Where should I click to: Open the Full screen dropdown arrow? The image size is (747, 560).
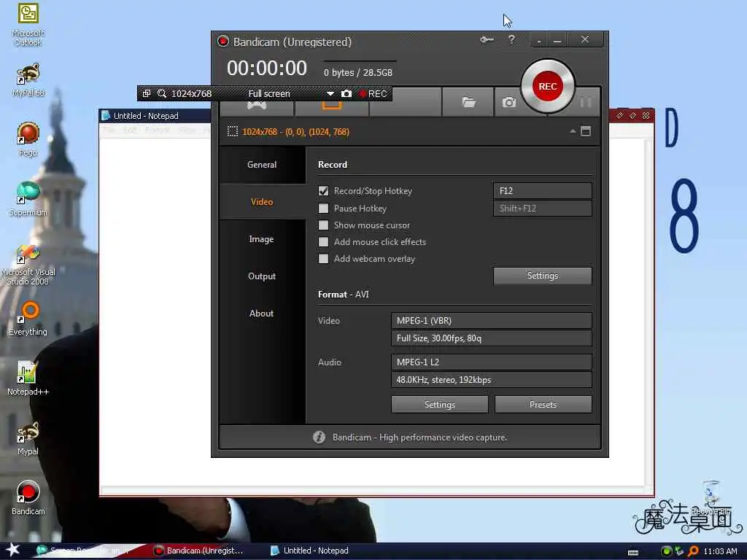pos(330,94)
